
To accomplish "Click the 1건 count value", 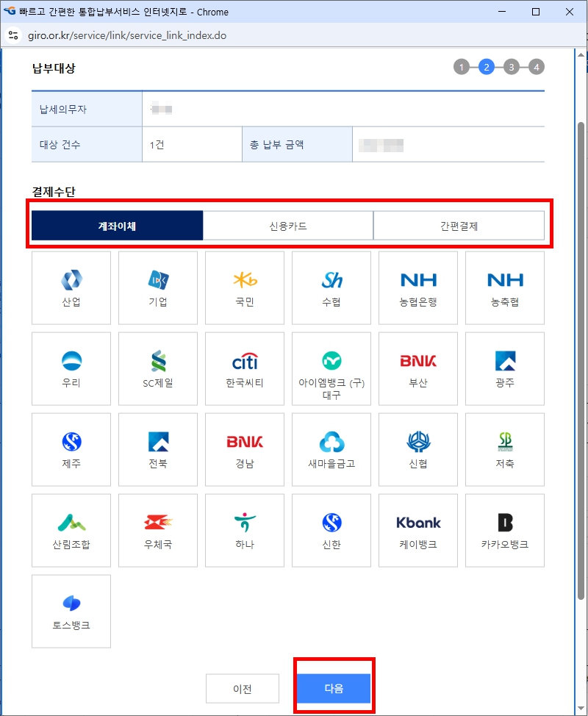I will coord(157,146).
